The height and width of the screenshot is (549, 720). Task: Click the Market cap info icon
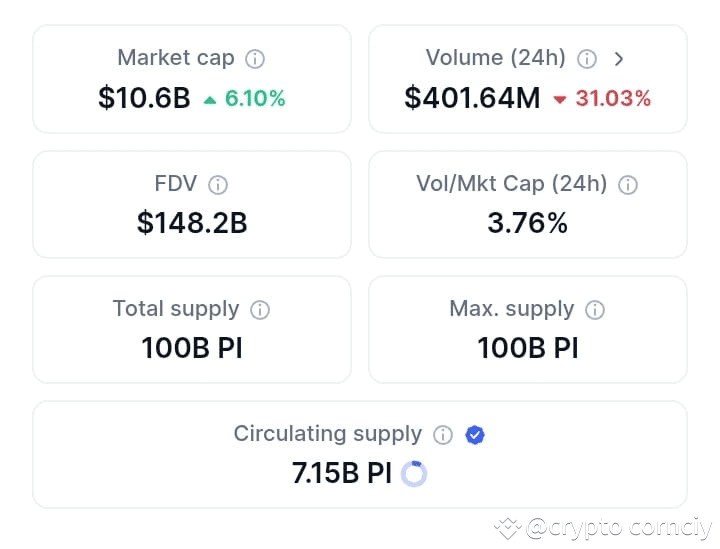255,59
